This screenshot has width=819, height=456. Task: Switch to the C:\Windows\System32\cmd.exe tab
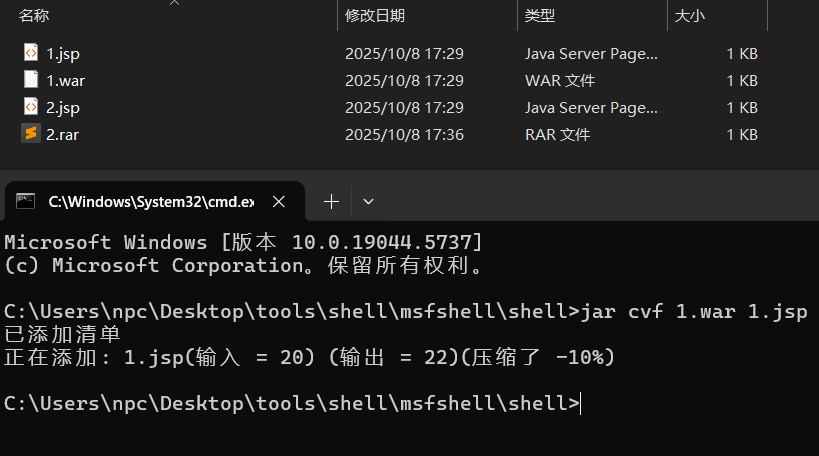(x=150, y=201)
